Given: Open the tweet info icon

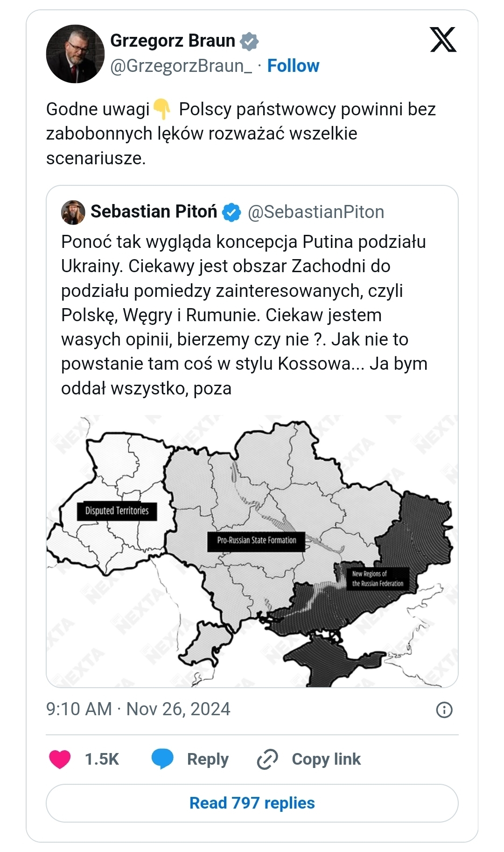Looking at the screenshot, I should click(444, 710).
